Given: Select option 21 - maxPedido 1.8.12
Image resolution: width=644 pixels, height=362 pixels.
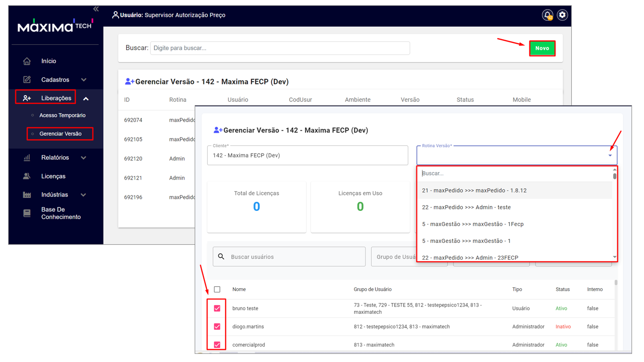Looking at the screenshot, I should coord(474,191).
